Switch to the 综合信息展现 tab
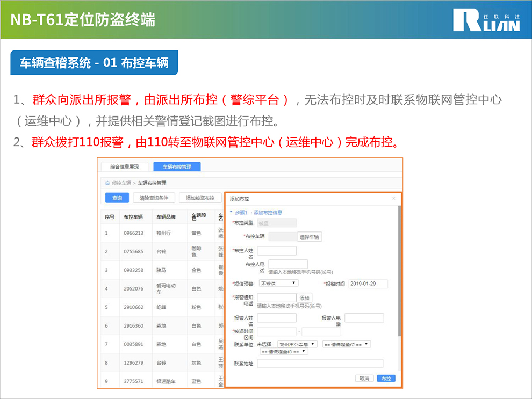The width and height of the screenshot is (532, 399). coord(124,166)
